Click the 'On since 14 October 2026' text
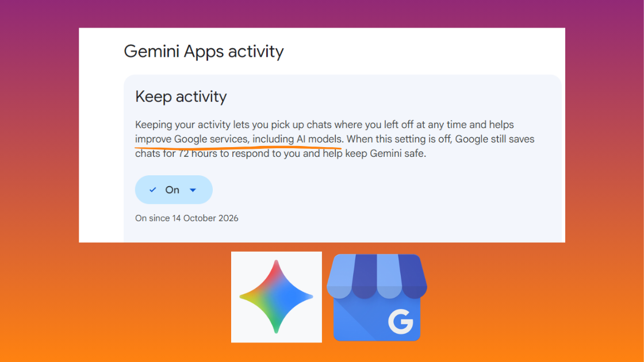The height and width of the screenshot is (362, 644). pyautogui.click(x=186, y=218)
